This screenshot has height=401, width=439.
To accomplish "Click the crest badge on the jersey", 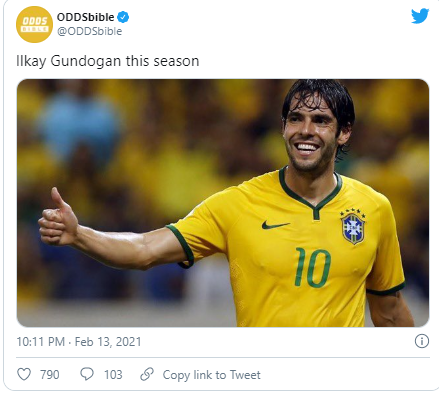I will point(353,227).
